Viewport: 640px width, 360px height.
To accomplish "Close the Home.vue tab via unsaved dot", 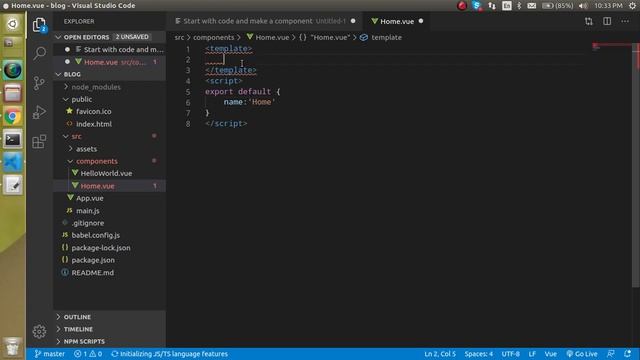I will click(421, 21).
